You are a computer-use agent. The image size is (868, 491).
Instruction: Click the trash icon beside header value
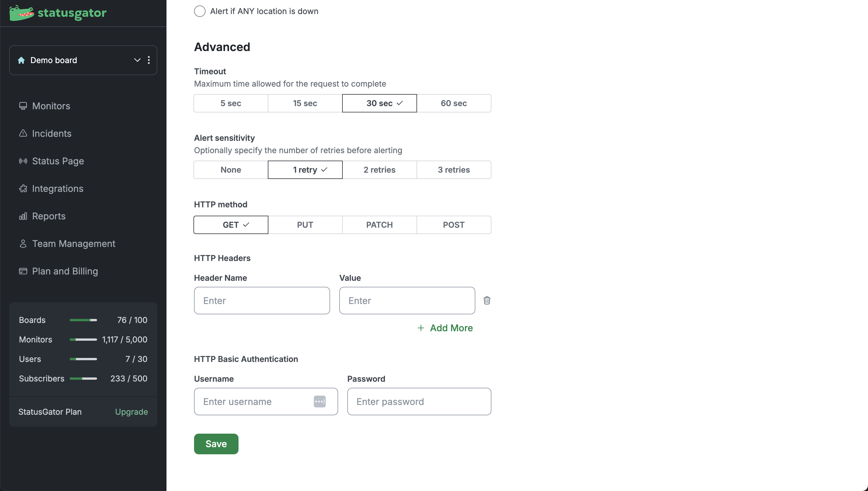tap(487, 300)
